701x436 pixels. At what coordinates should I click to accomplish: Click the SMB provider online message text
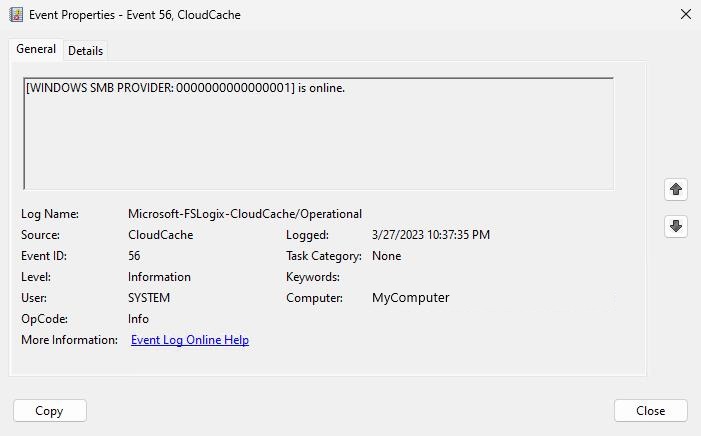point(185,88)
